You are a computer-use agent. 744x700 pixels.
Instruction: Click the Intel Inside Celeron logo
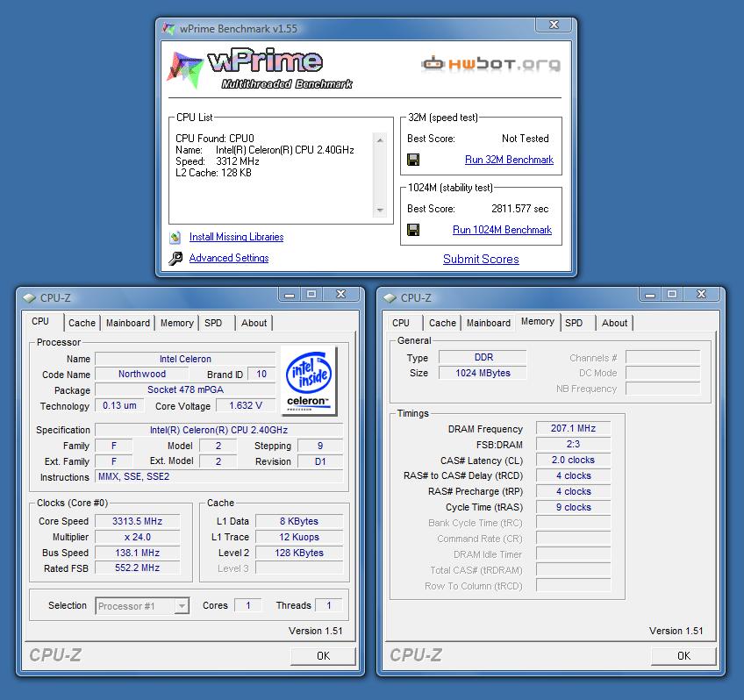309,381
